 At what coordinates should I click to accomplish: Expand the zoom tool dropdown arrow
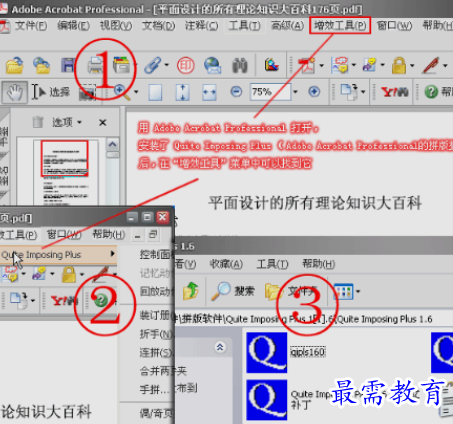136,92
